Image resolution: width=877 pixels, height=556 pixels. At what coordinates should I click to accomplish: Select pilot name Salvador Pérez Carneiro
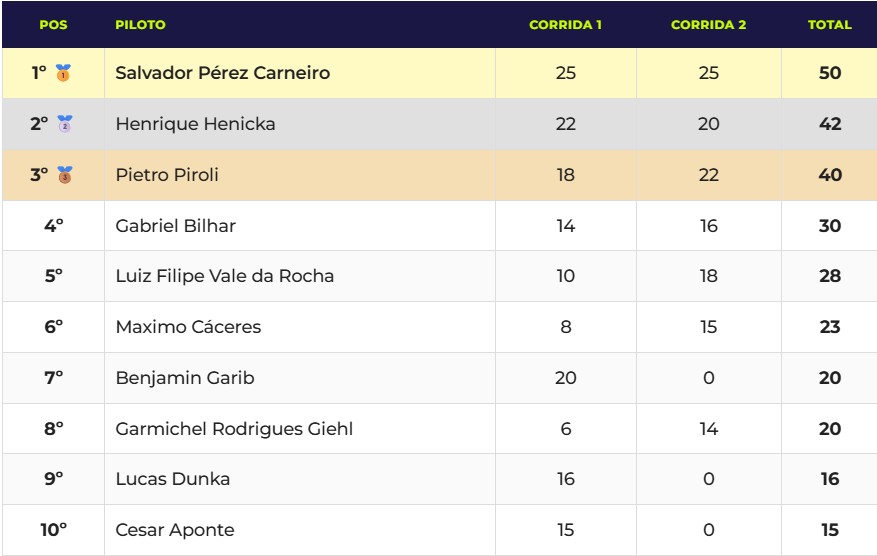pyautogui.click(x=222, y=73)
